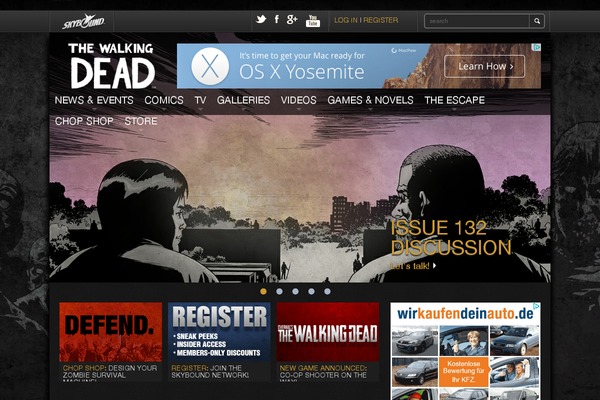Click the orange Kostenlose Bewertung ad box
Screen dimensions: 600x400
[463, 372]
